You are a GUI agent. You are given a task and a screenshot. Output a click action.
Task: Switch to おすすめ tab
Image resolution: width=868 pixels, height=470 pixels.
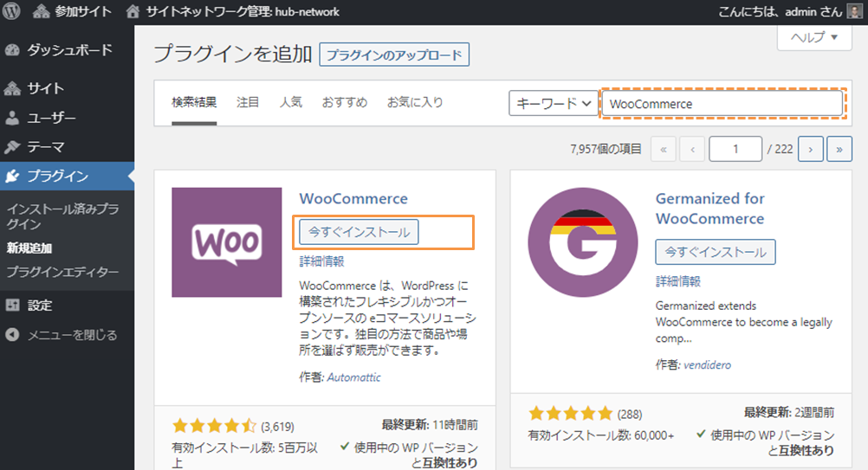[344, 102]
